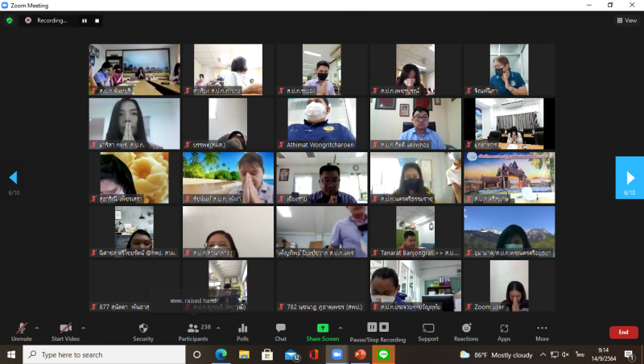Image resolution: width=644 pixels, height=364 pixels.
Task: Switch to Zoom in the taskbar
Action: 336,354
